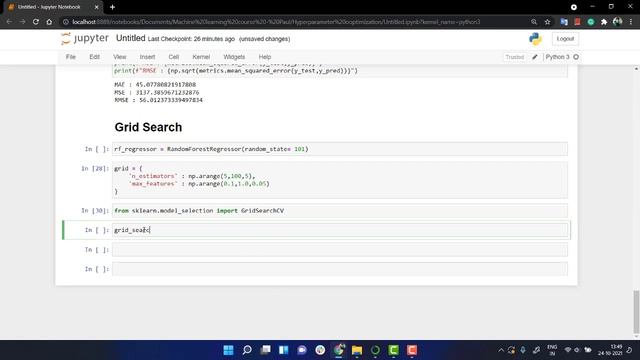Open the red Camtasia recorder taskbar icon
The width and height of the screenshot is (640, 360).
[x=412, y=350]
